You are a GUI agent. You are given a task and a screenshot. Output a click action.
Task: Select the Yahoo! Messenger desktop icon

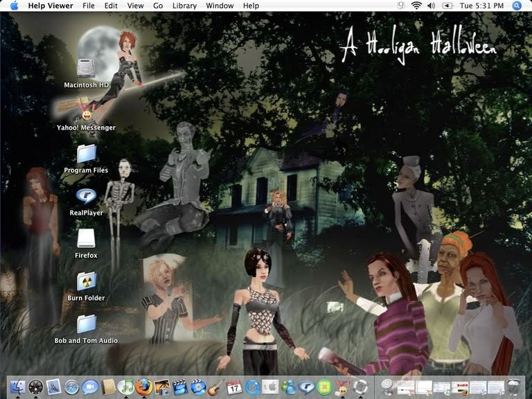(x=86, y=110)
